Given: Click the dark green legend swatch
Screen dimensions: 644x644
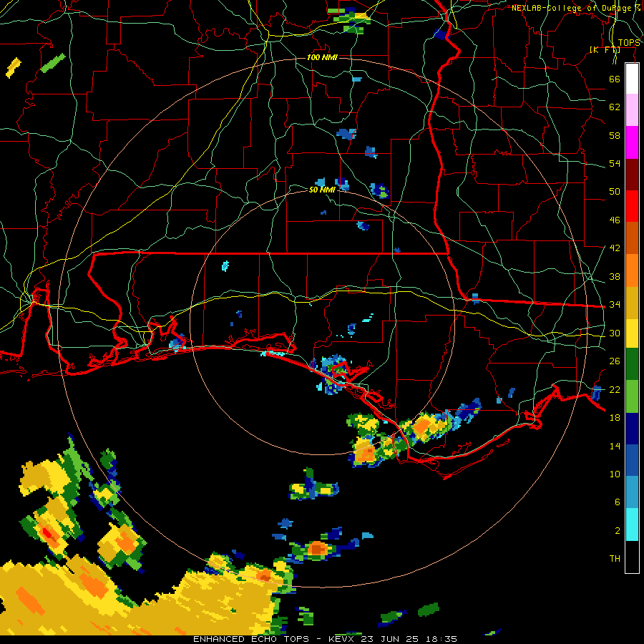Looking at the screenshot, I should pos(632,364).
